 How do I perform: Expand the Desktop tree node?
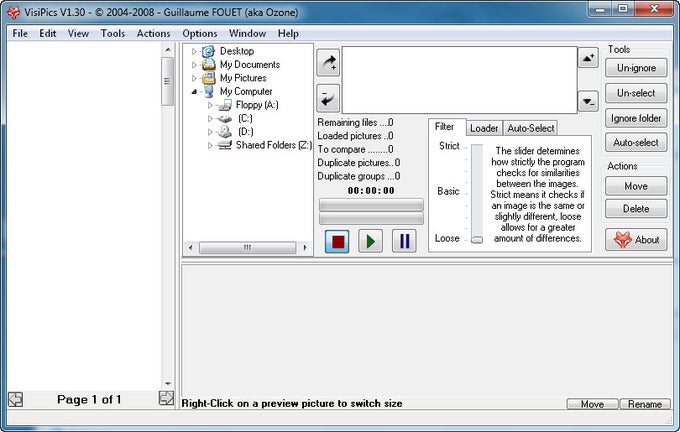[194, 51]
